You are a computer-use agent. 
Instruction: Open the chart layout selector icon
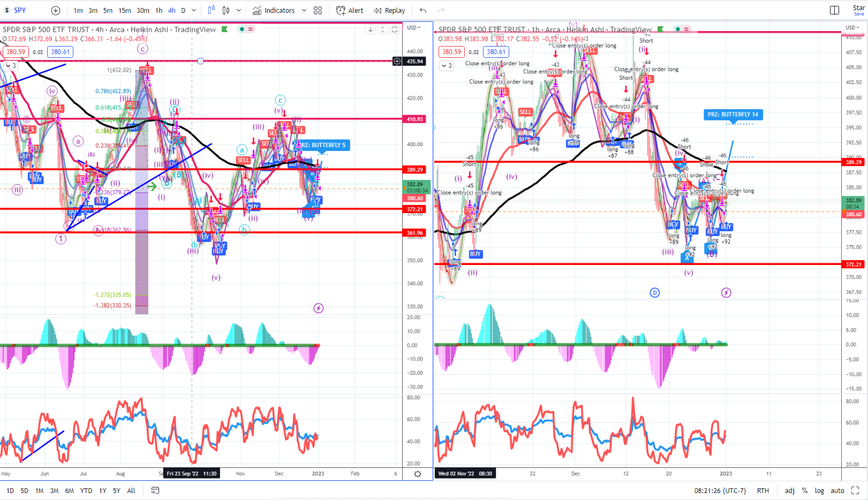pos(834,10)
